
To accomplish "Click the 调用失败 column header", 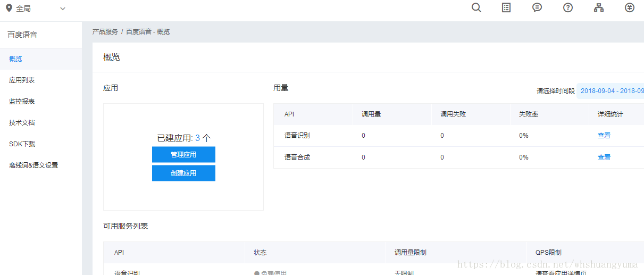I will tap(453, 114).
